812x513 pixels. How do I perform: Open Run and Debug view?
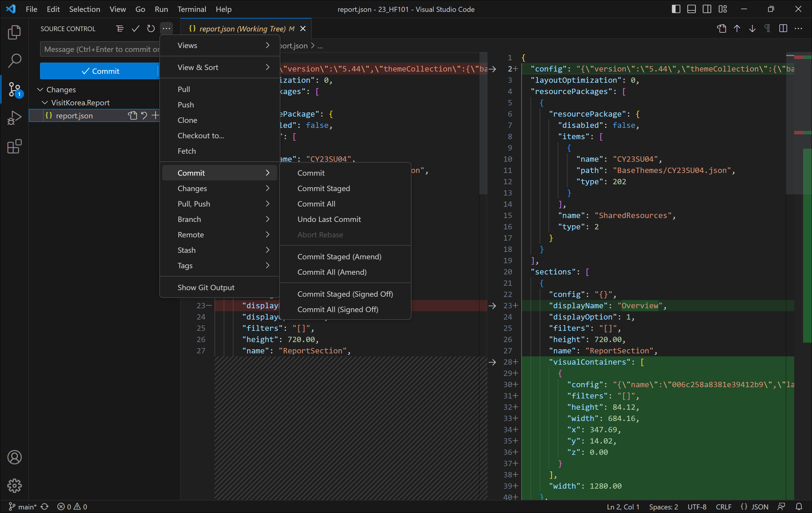14,118
